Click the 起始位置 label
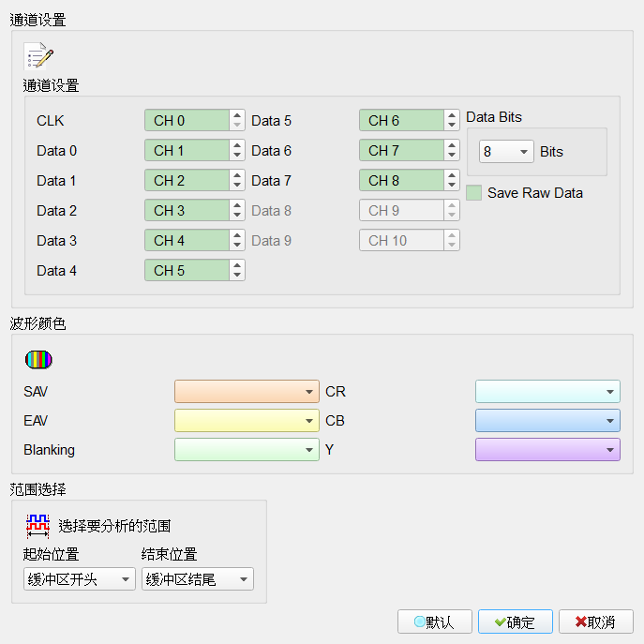This screenshot has width=644, height=644. pyautogui.click(x=51, y=554)
